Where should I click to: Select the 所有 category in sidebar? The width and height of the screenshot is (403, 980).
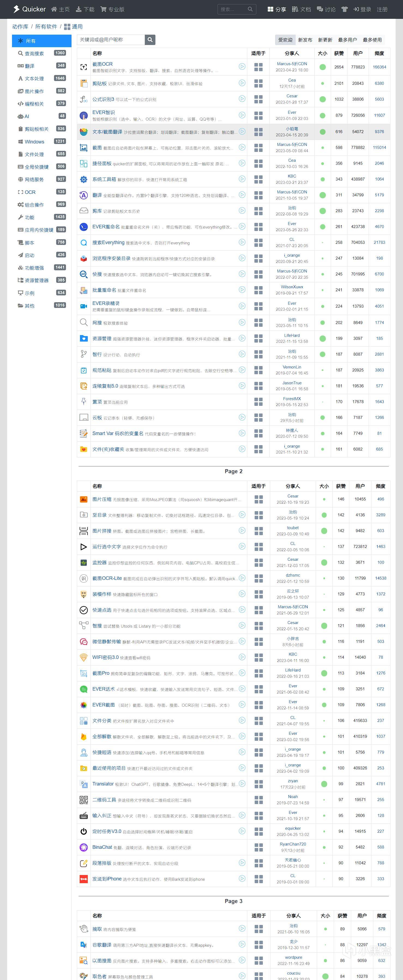coord(42,41)
